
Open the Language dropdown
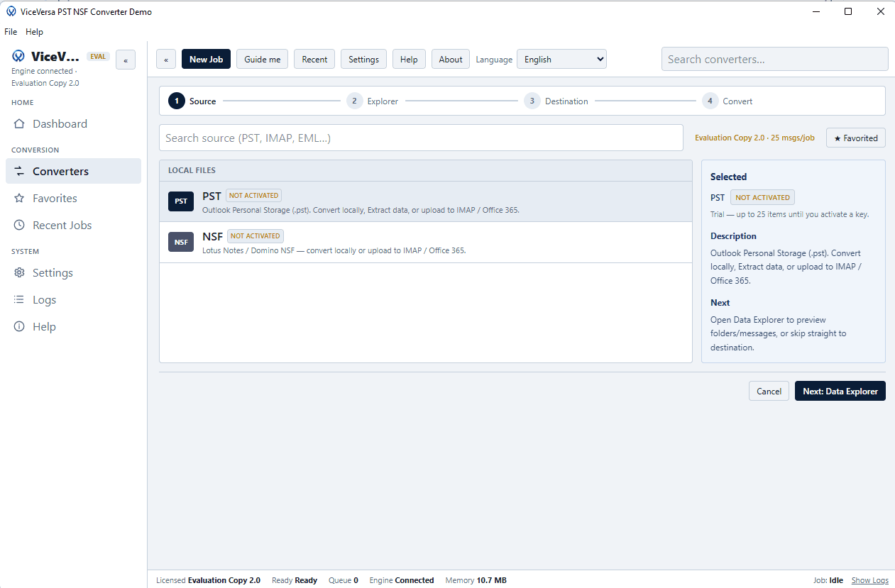pyautogui.click(x=561, y=60)
